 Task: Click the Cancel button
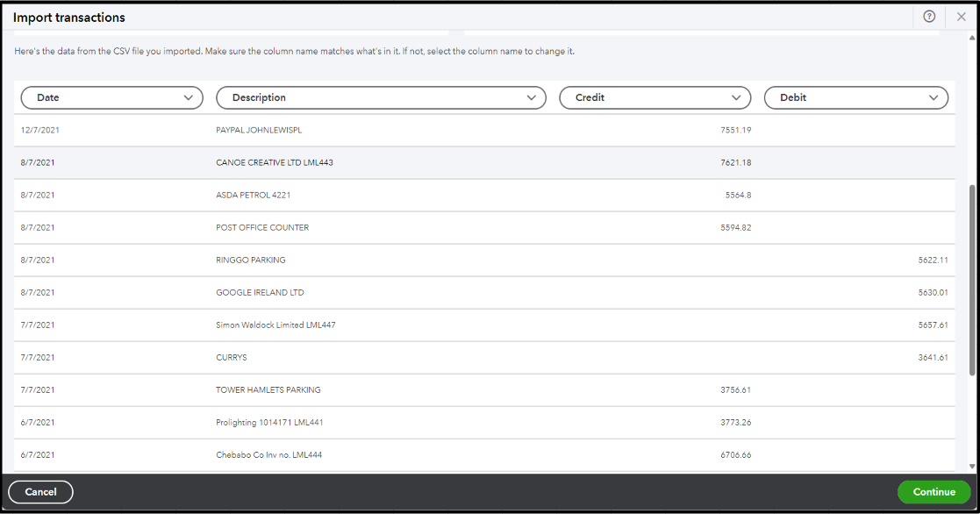pos(40,492)
